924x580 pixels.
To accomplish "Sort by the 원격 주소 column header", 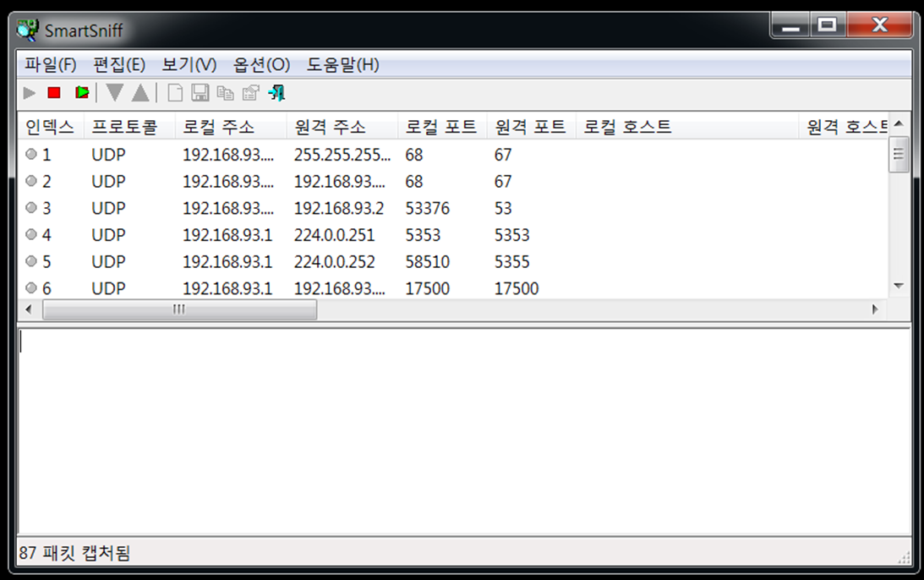I will [342, 127].
